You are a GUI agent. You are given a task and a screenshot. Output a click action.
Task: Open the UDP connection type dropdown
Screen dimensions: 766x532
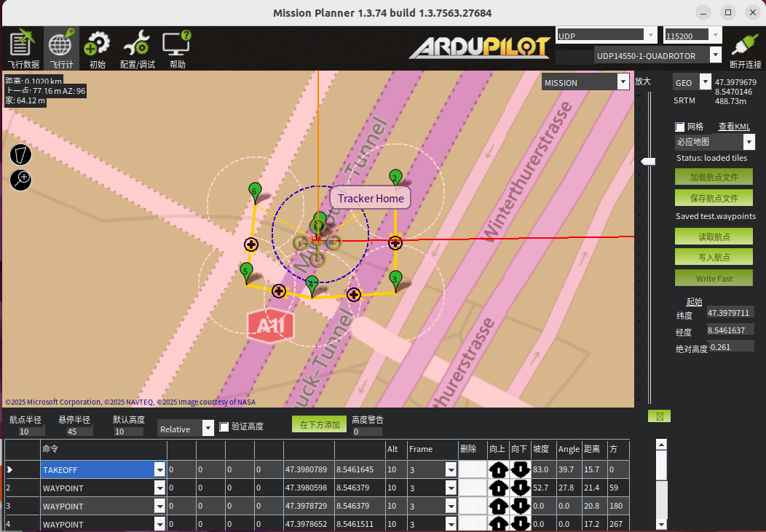650,35
